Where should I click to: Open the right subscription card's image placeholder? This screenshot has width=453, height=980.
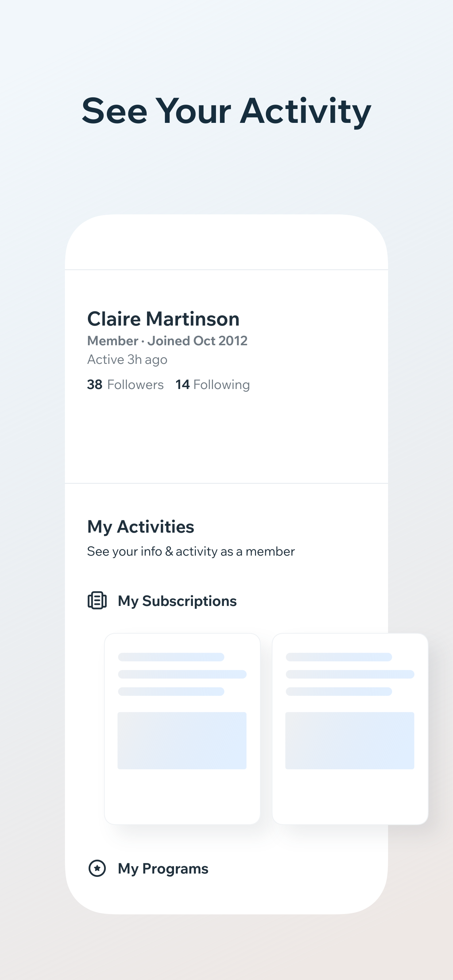[349, 740]
